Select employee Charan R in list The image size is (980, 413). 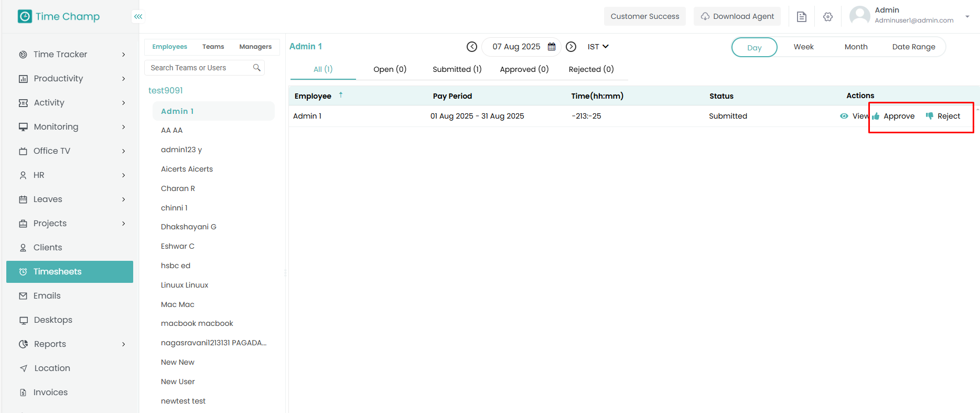point(178,188)
